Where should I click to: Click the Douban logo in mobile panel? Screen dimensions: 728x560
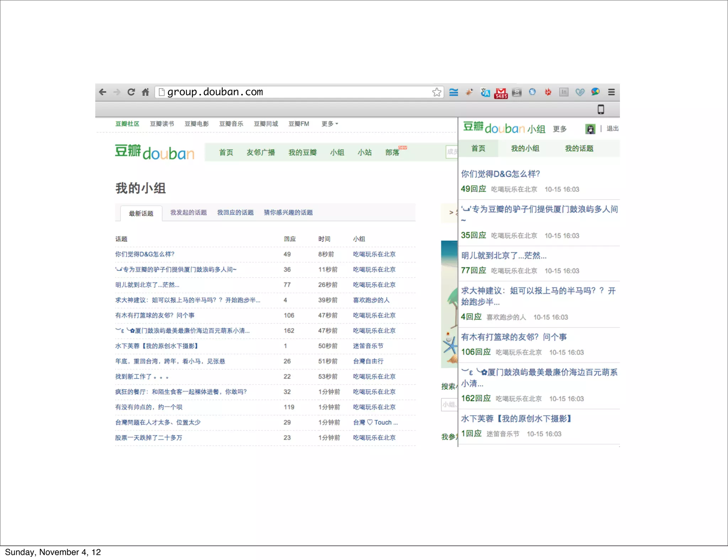click(x=494, y=128)
